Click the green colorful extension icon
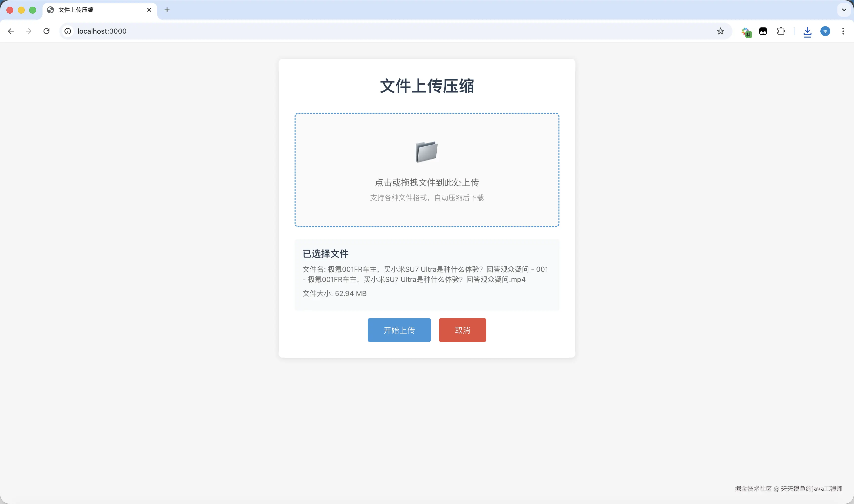The width and height of the screenshot is (854, 504). 747,32
